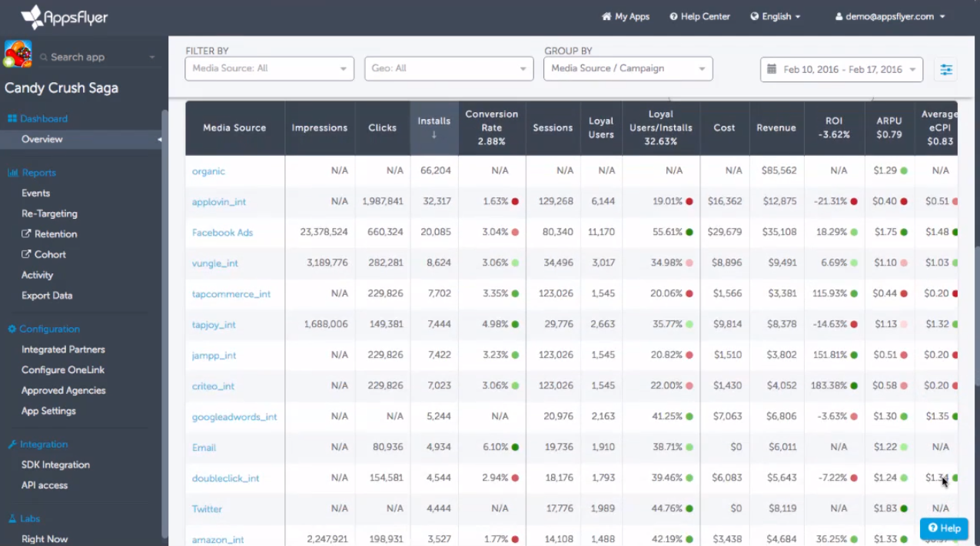980x546 pixels.
Task: Expand the English language dropdown
Action: coord(776,16)
